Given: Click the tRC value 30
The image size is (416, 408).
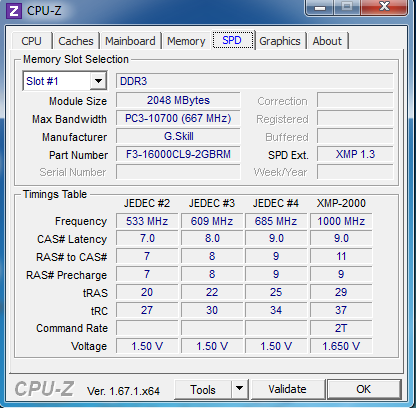Looking at the screenshot, I should tap(212, 310).
